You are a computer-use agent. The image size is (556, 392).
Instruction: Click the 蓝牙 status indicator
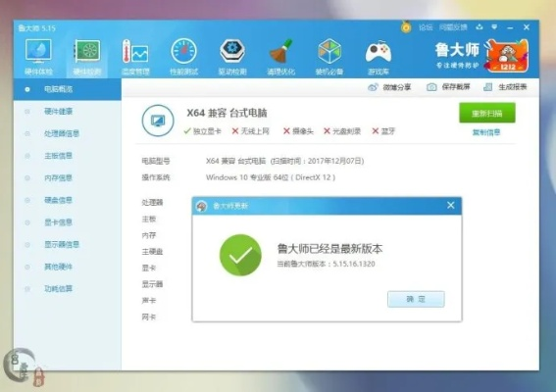(383, 131)
